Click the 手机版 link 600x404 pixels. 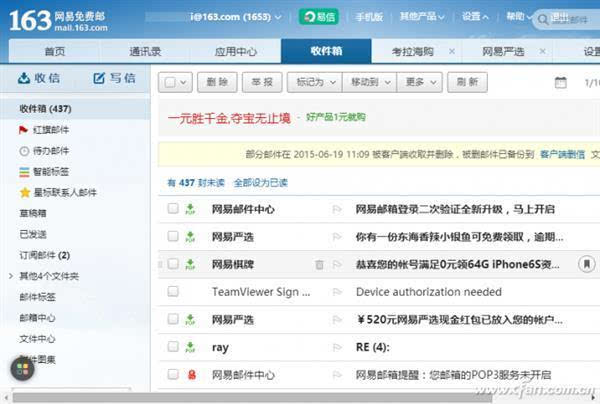[369, 17]
